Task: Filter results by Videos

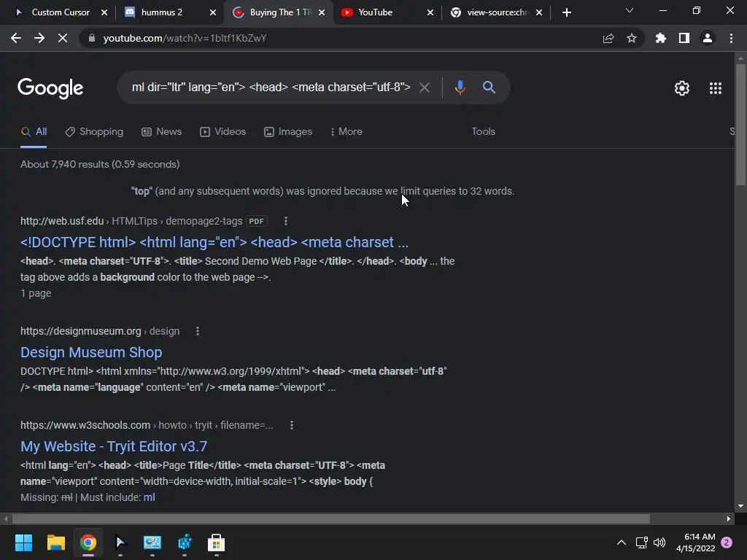Action: click(x=223, y=132)
